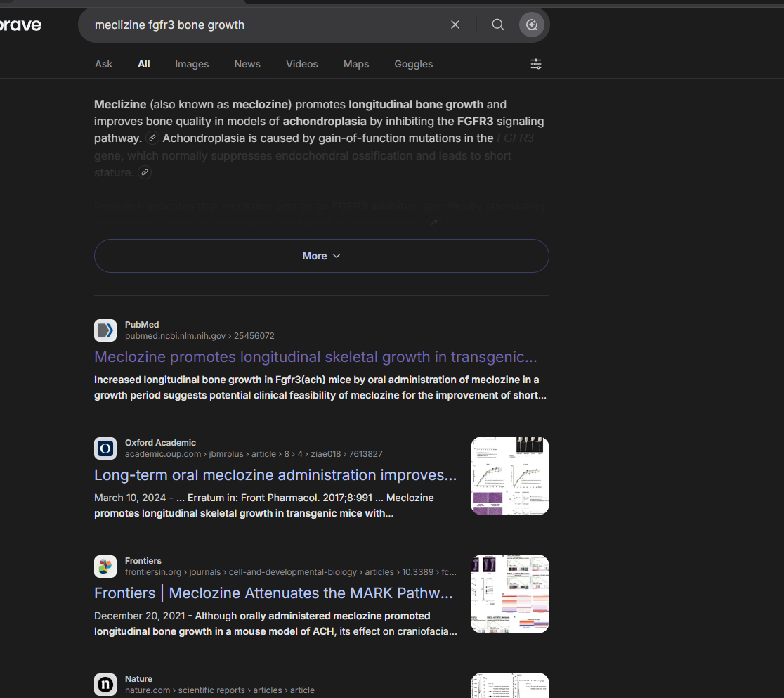The image size is (784, 698).
Task: Open 'Long-term oral meclozine administration improves' result
Action: tap(275, 475)
